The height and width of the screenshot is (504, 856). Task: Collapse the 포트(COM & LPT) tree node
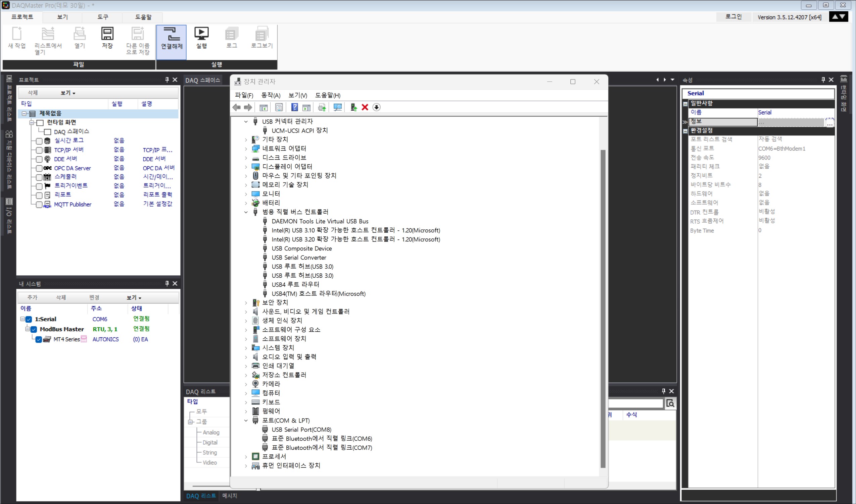(x=246, y=421)
